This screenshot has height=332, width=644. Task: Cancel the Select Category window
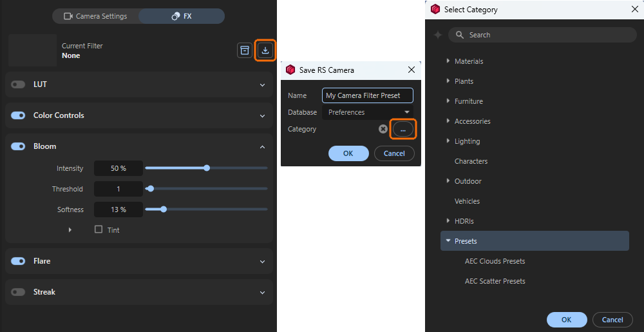tap(613, 320)
